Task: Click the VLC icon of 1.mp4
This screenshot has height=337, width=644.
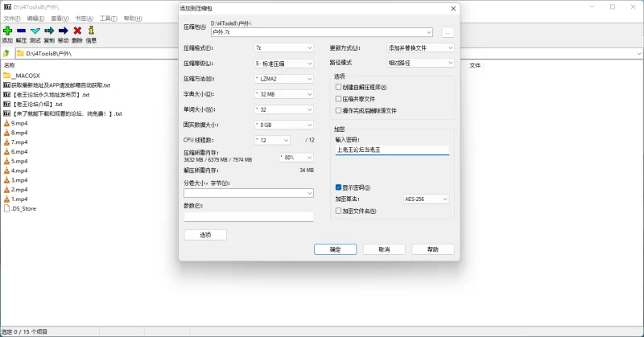Action: [6, 199]
